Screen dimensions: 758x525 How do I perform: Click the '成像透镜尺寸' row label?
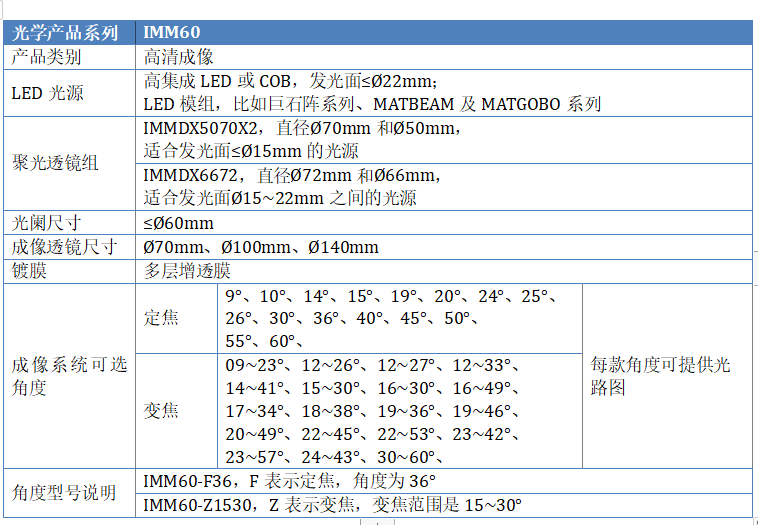pos(64,247)
